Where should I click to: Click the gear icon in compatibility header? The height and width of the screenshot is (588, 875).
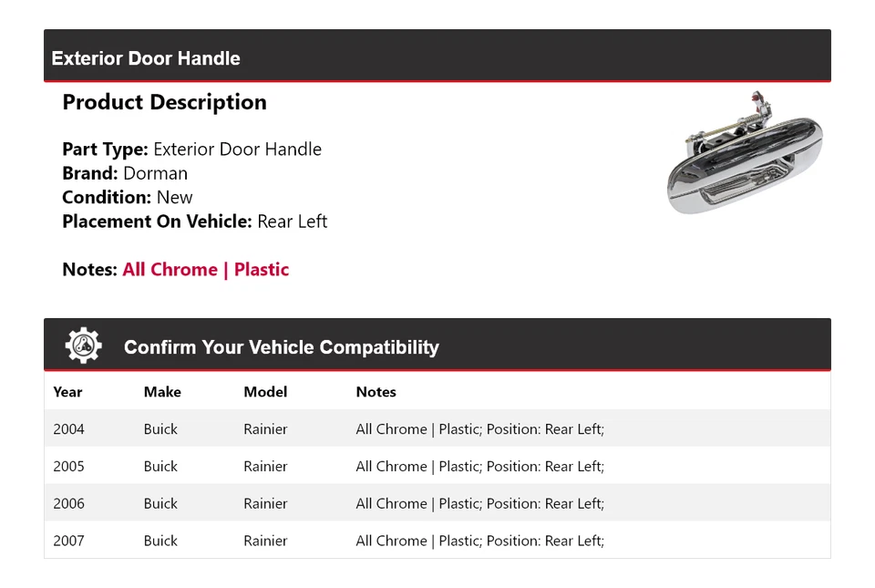(83, 346)
